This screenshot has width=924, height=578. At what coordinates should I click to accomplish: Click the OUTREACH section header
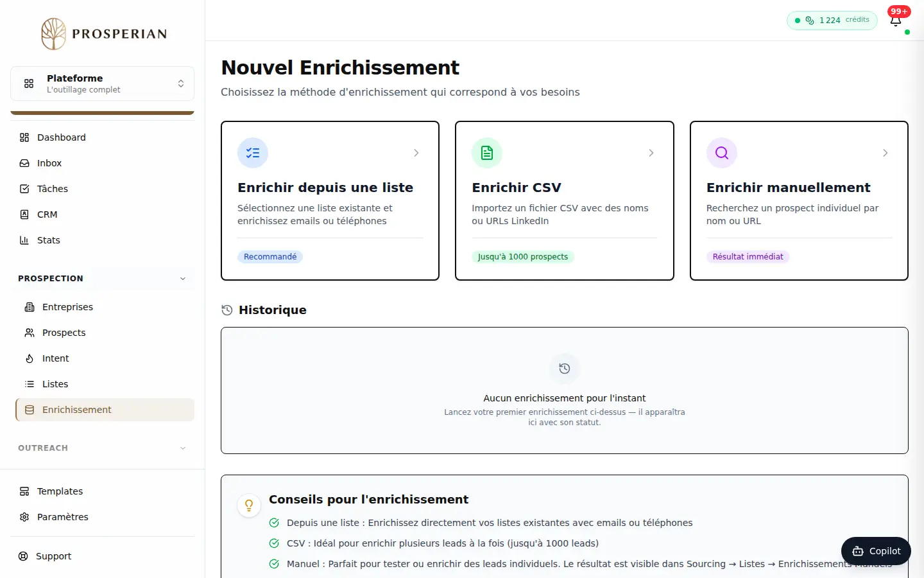tap(103, 448)
